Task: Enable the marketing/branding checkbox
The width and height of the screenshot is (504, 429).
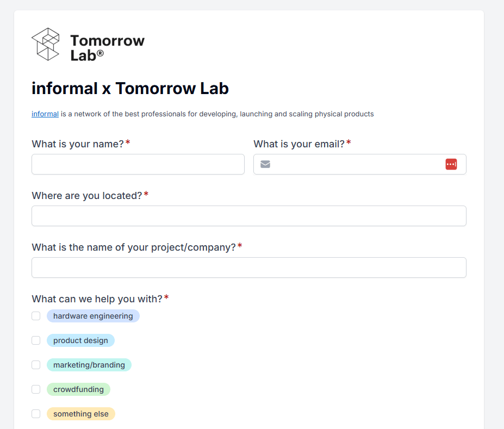Action: (36, 365)
